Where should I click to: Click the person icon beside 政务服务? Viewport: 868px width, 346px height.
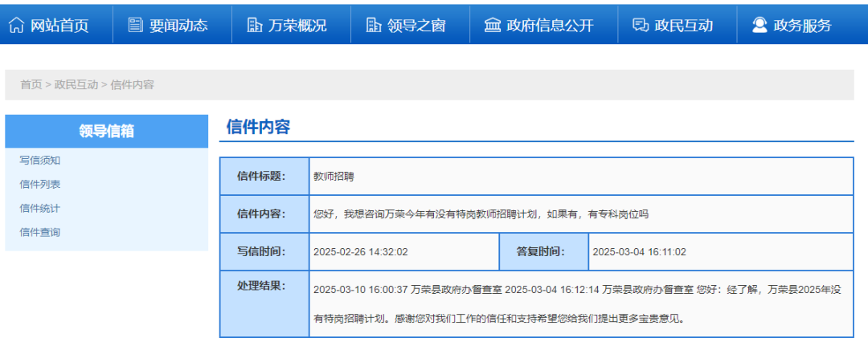tap(759, 26)
